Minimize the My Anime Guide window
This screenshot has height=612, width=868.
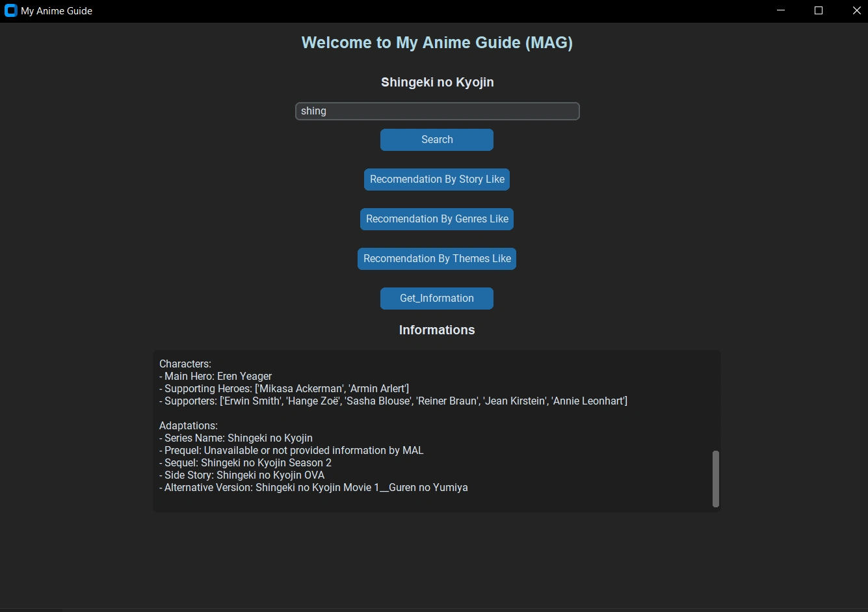(x=781, y=10)
